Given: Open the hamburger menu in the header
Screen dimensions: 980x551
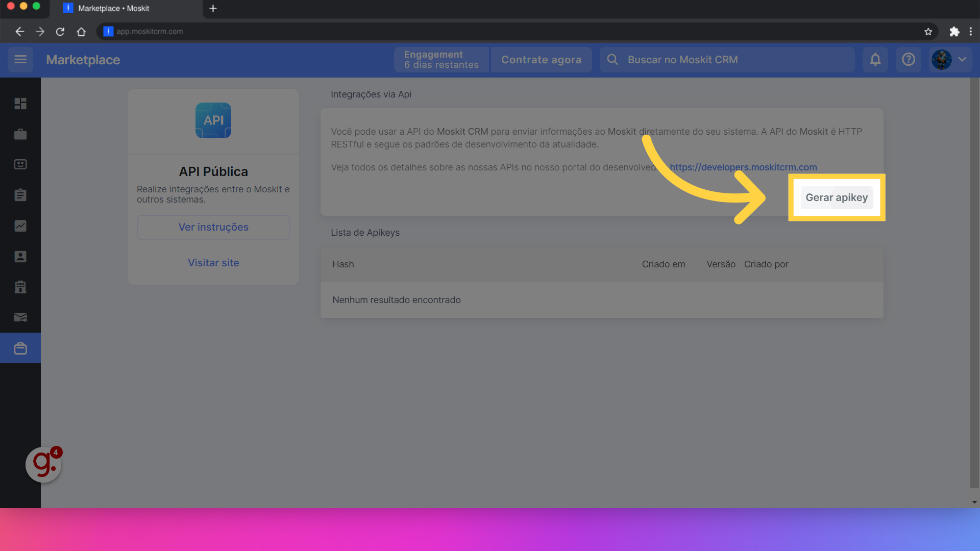Looking at the screenshot, I should [x=20, y=60].
